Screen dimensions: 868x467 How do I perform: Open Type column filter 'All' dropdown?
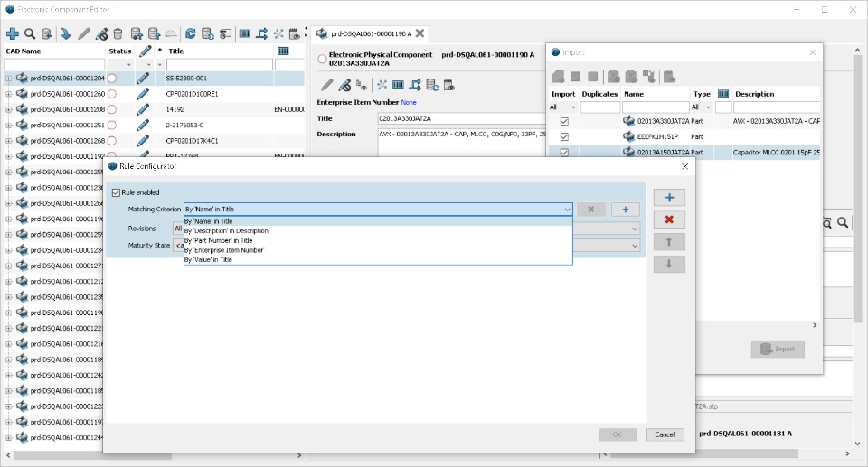(x=708, y=107)
